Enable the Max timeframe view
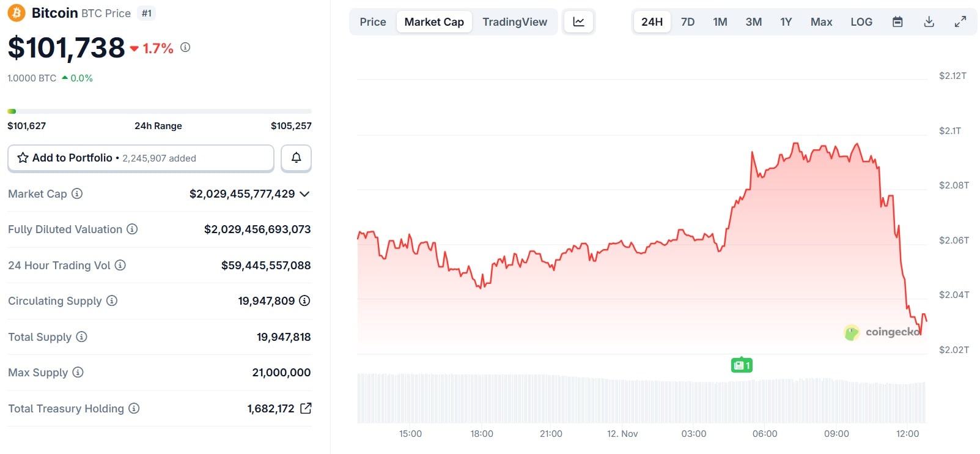This screenshot has width=980, height=454. point(821,21)
